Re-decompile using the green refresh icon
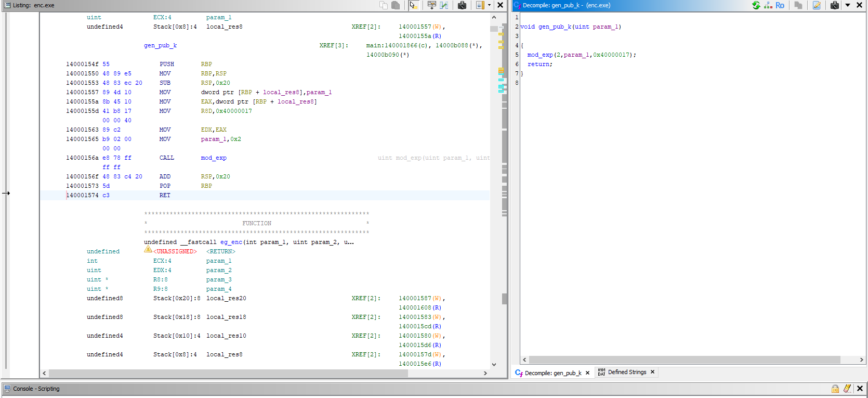The height and width of the screenshot is (398, 868). pyautogui.click(x=756, y=5)
